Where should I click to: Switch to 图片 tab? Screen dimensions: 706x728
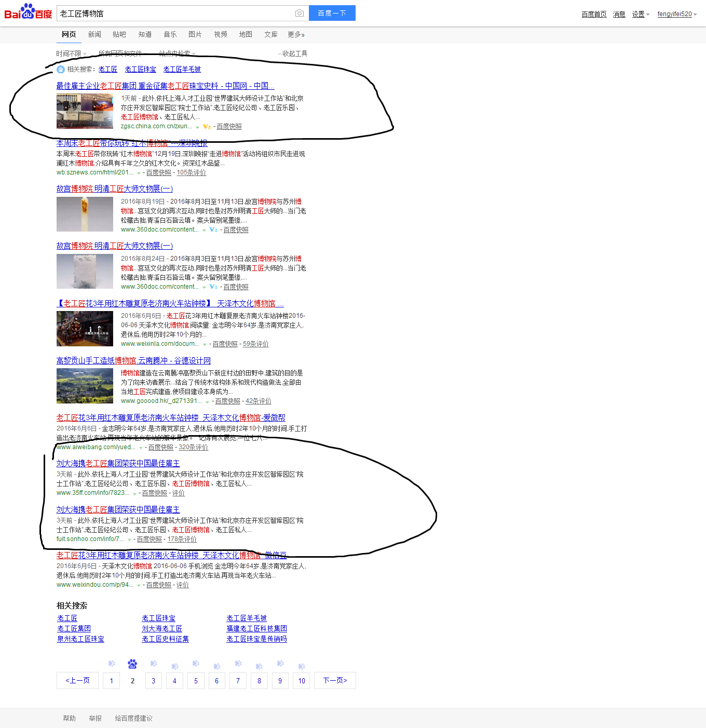point(195,34)
